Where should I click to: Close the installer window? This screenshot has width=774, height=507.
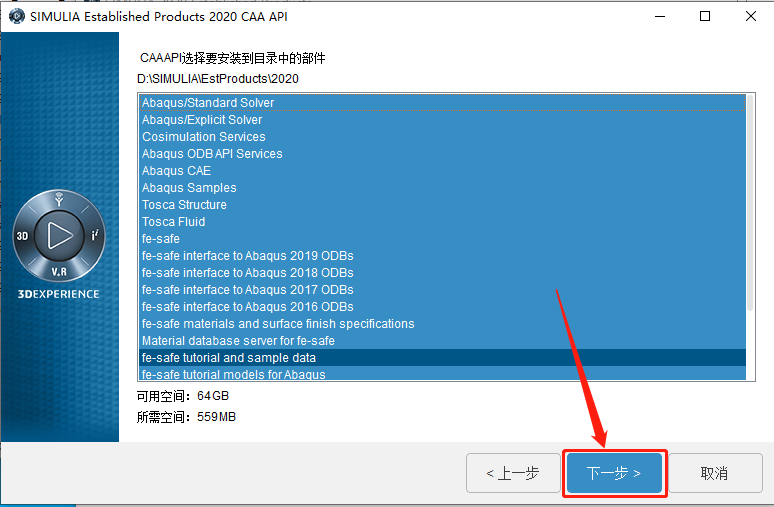(751, 16)
